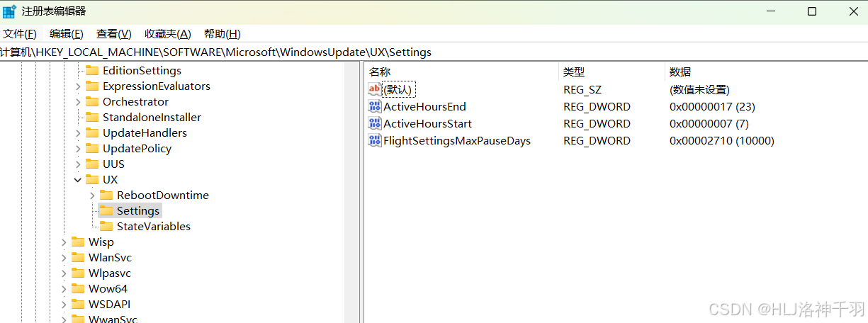This screenshot has width=868, height=323.
Task: Expand the Wow64 tree node
Action: 64,289
